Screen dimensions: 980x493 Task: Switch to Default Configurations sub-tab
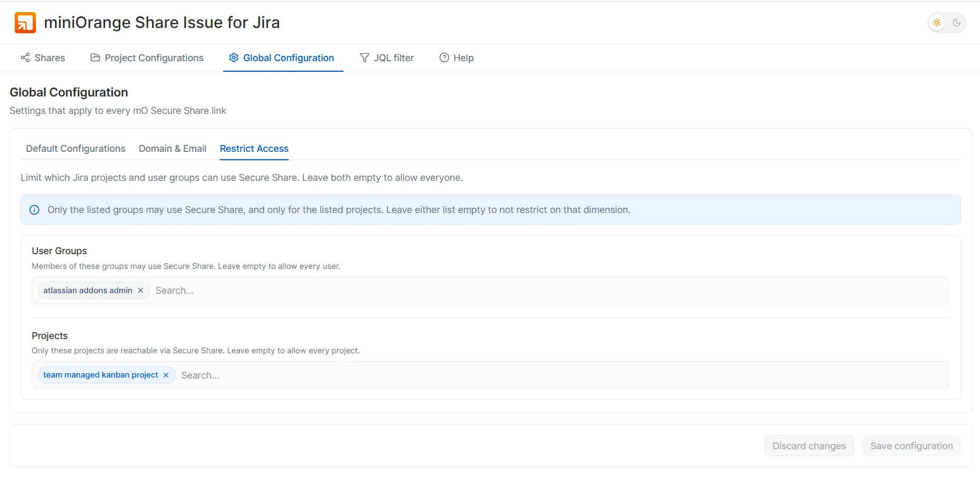[x=75, y=149]
